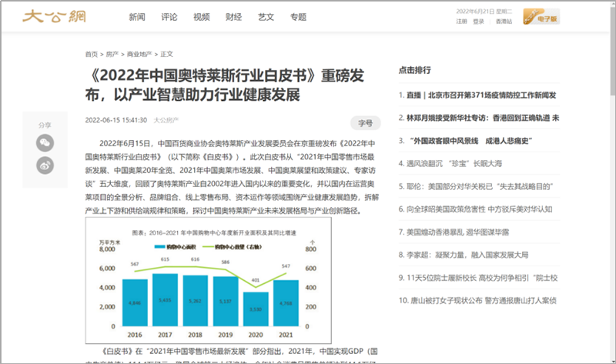
Task: Open the 新闻 navigation menu
Action: coord(137,17)
